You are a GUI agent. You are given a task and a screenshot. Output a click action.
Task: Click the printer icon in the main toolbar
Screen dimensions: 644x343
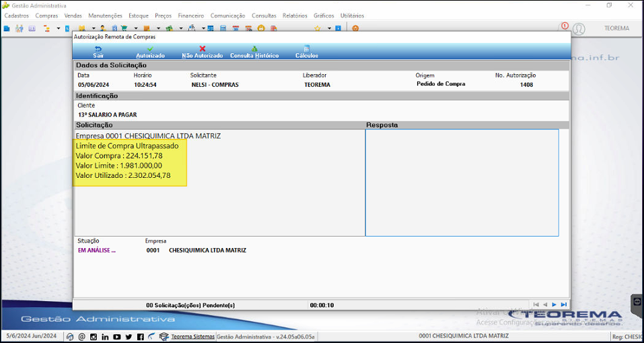192,28
